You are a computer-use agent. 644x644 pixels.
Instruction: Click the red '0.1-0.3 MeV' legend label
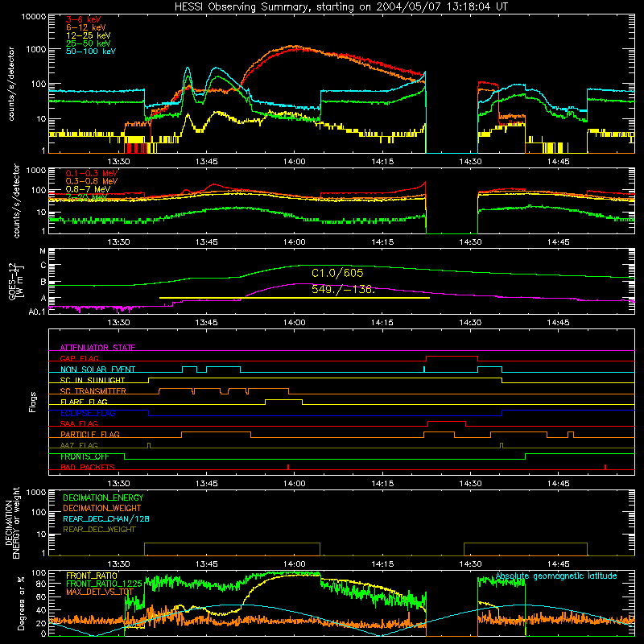(92, 173)
